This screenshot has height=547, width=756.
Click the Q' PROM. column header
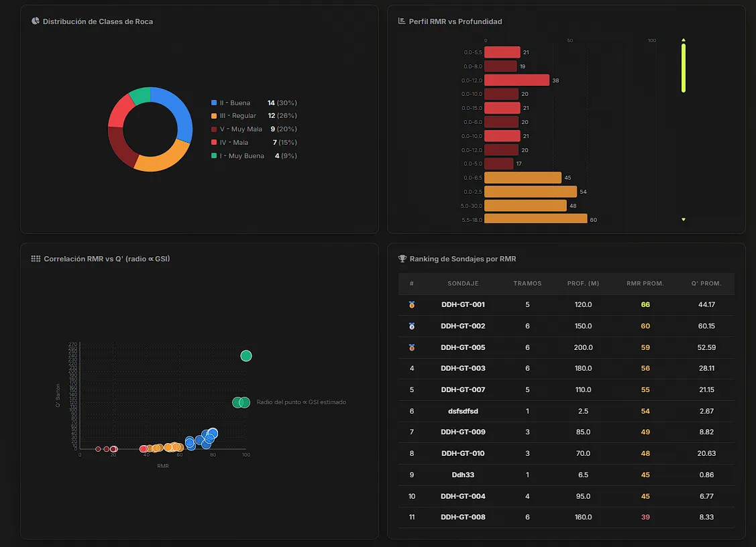click(x=706, y=284)
